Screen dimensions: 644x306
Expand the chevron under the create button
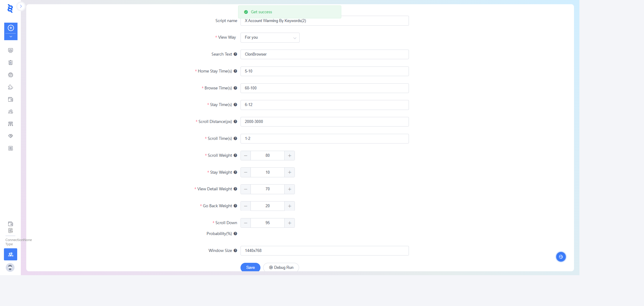[11, 37]
